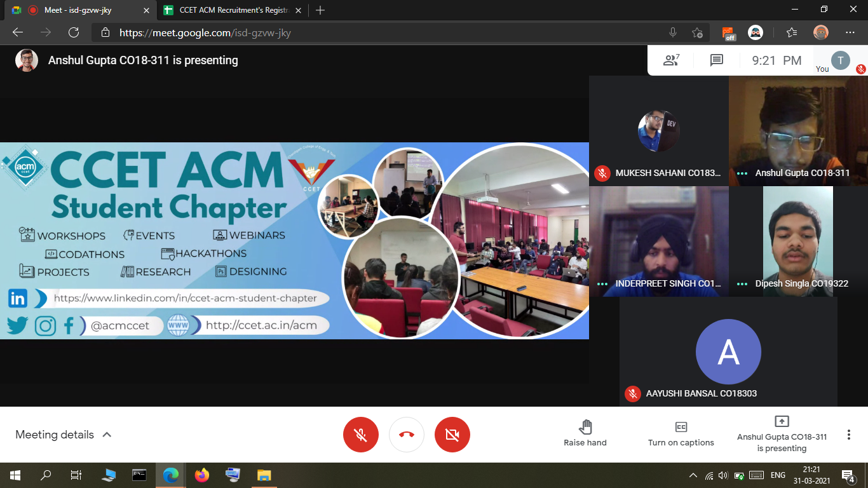Click the meet.google.com address bar
This screenshot has width=868, height=488.
tap(381, 32)
